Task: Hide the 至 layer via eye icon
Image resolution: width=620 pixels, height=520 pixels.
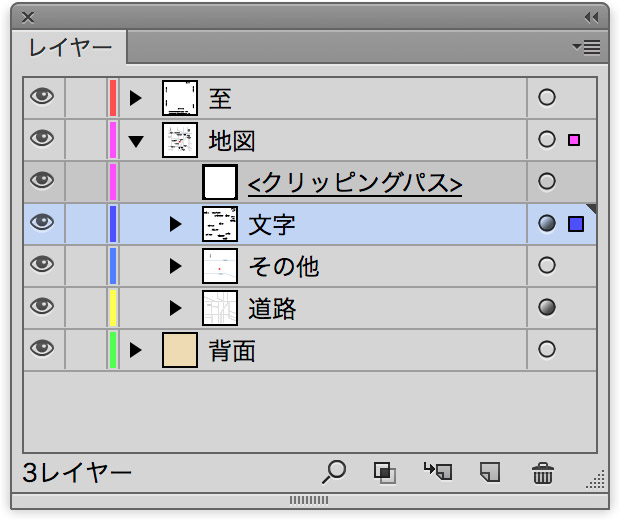Action: click(x=42, y=96)
